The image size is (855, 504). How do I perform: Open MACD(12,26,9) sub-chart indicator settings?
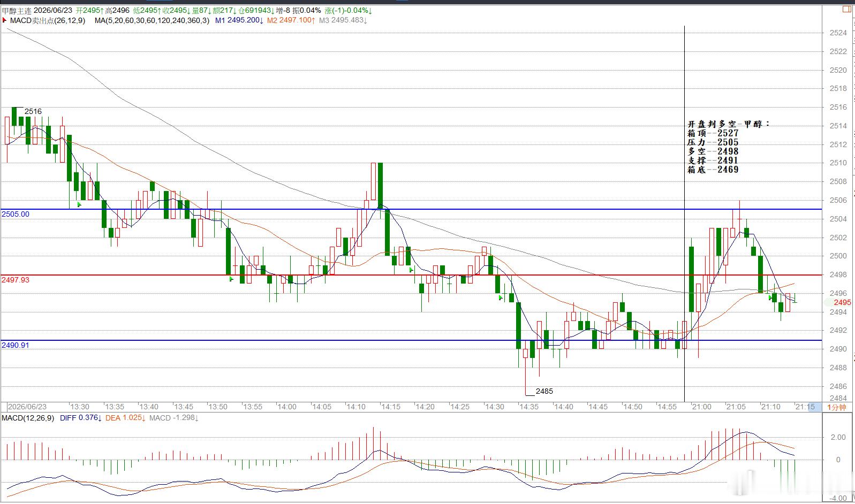pos(27,418)
